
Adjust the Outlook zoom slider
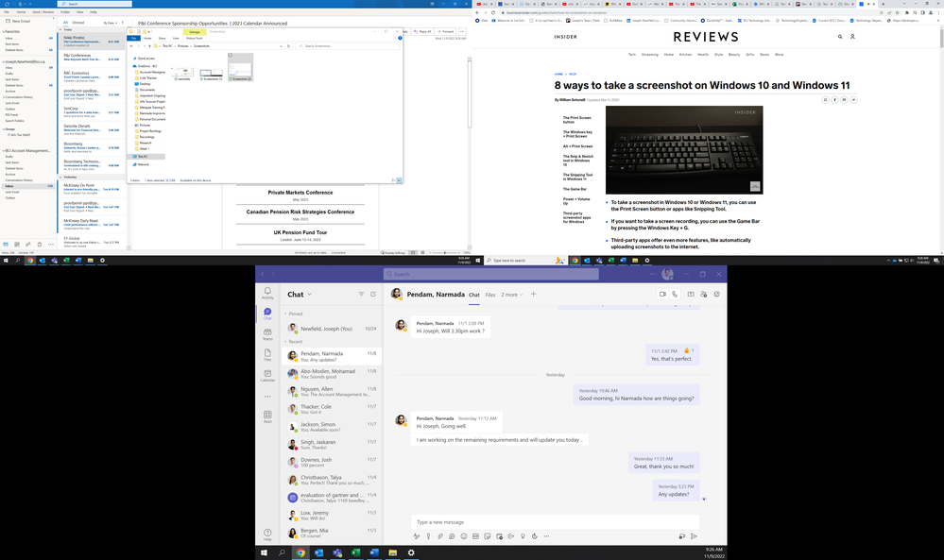[x=445, y=252]
